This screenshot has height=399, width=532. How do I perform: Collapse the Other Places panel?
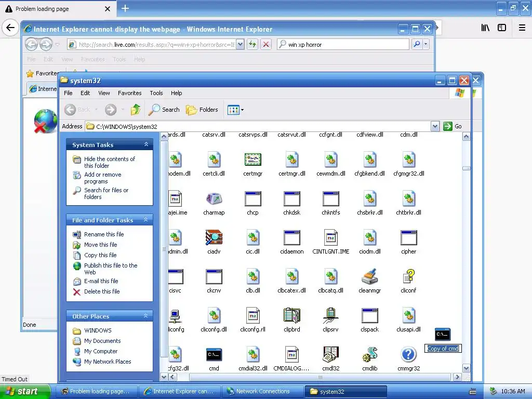(146, 316)
